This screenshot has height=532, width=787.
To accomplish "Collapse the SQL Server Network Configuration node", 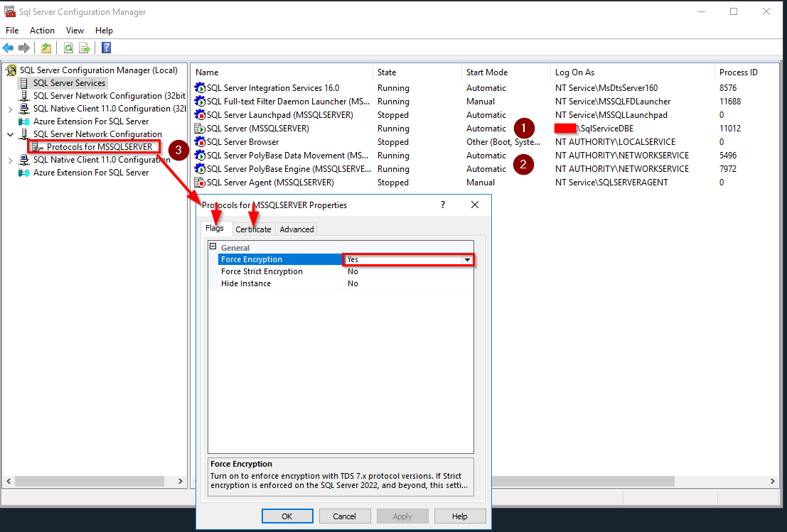I will [10, 134].
